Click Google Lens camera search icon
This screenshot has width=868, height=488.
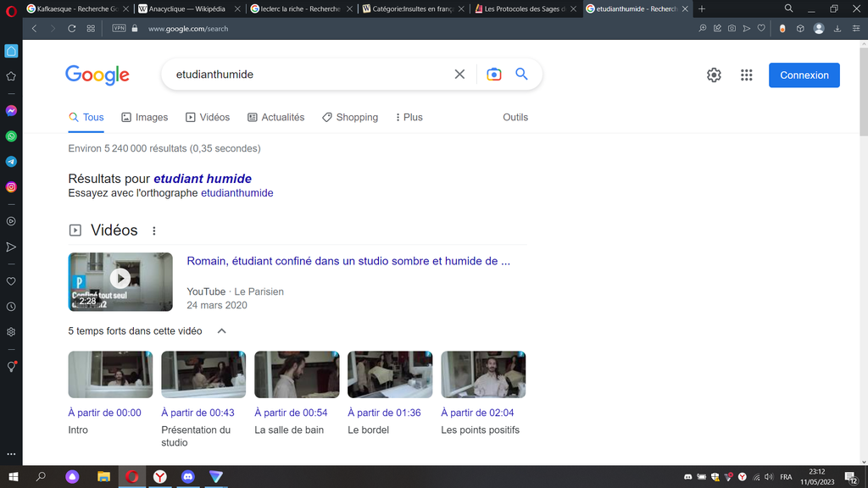click(494, 75)
